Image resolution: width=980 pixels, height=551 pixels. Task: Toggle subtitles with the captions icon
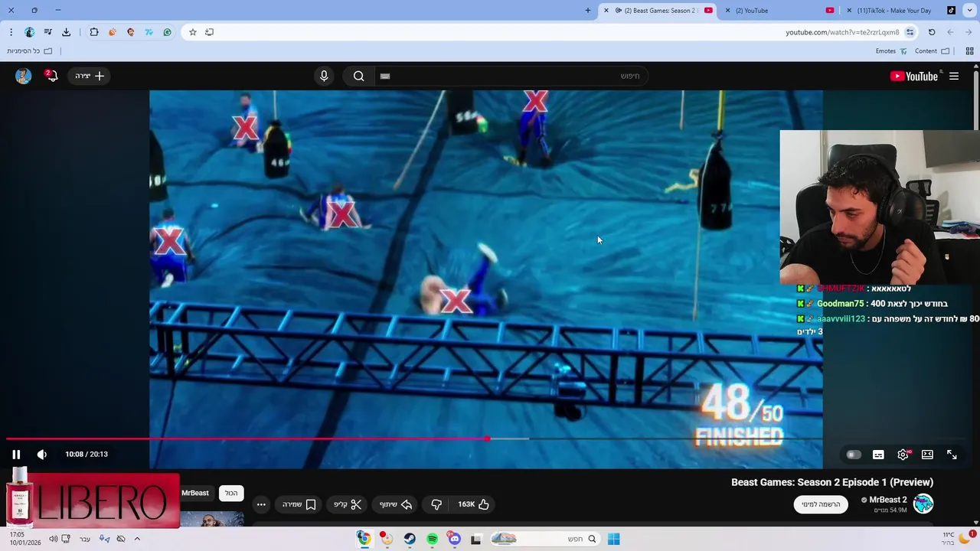pyautogui.click(x=878, y=455)
